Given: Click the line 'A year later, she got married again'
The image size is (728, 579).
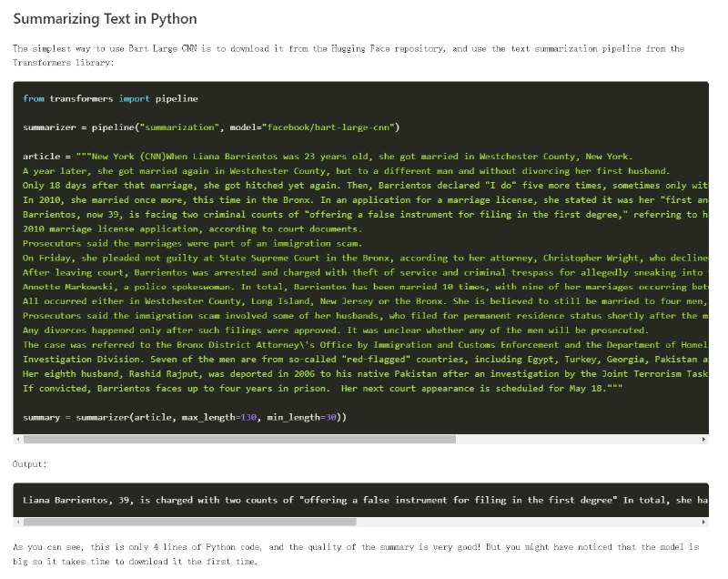Looking at the screenshot, I should [347, 171].
